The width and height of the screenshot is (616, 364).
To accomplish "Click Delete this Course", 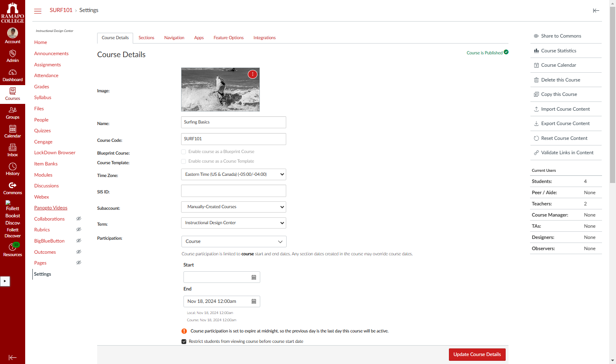I will coord(560,80).
